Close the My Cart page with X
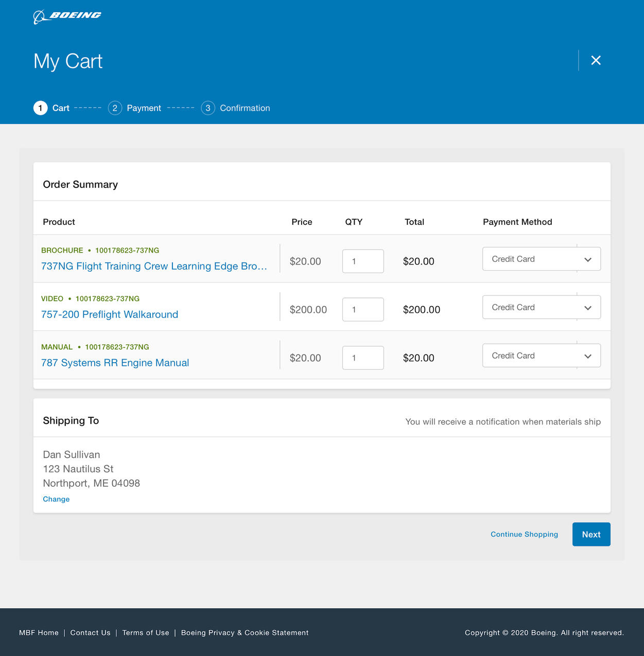This screenshot has width=644, height=656. tap(596, 60)
